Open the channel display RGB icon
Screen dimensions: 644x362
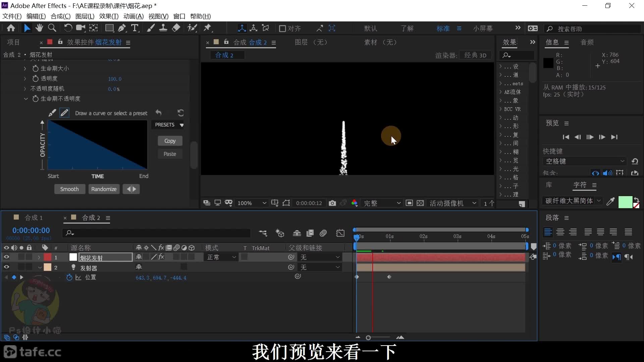(x=355, y=203)
